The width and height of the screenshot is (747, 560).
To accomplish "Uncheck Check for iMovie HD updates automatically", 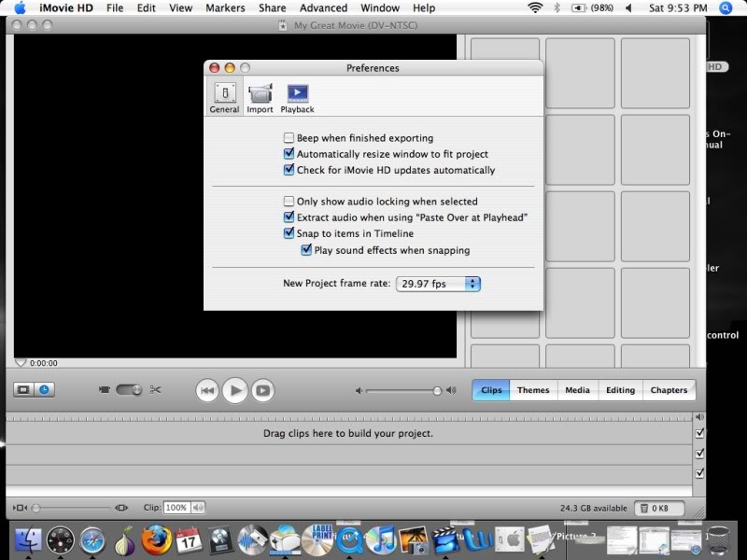I will click(289, 170).
